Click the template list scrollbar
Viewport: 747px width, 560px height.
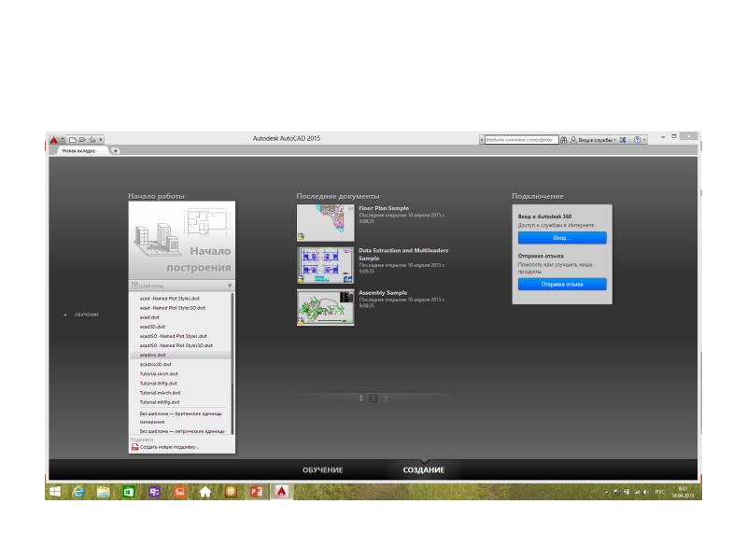click(x=233, y=364)
